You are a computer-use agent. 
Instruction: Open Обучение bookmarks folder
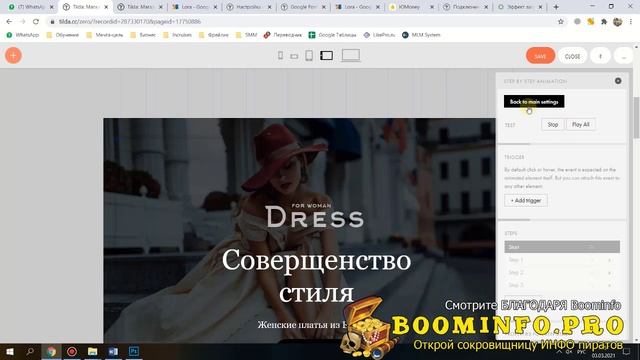[62, 35]
